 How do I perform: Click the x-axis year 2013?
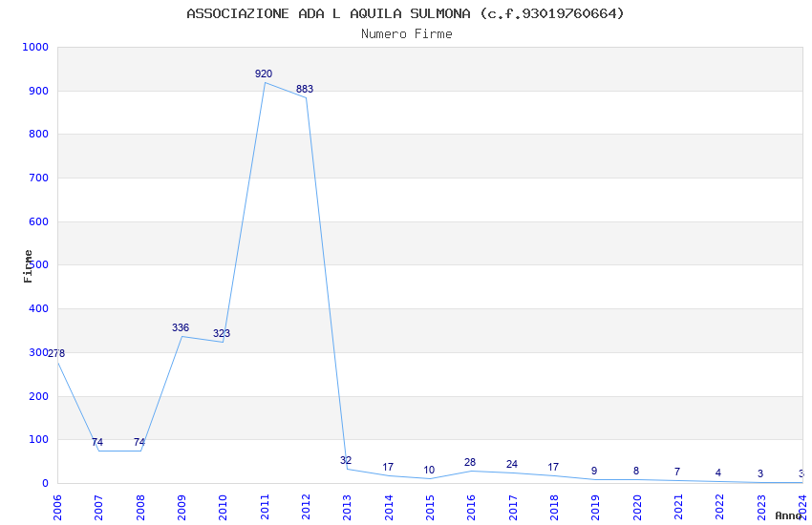click(x=348, y=507)
